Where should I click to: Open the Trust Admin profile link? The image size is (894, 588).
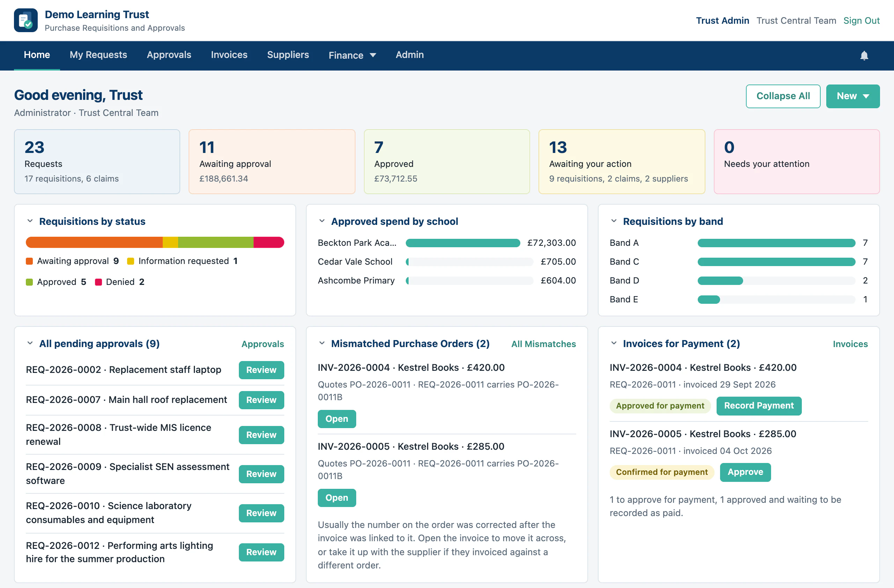point(722,21)
